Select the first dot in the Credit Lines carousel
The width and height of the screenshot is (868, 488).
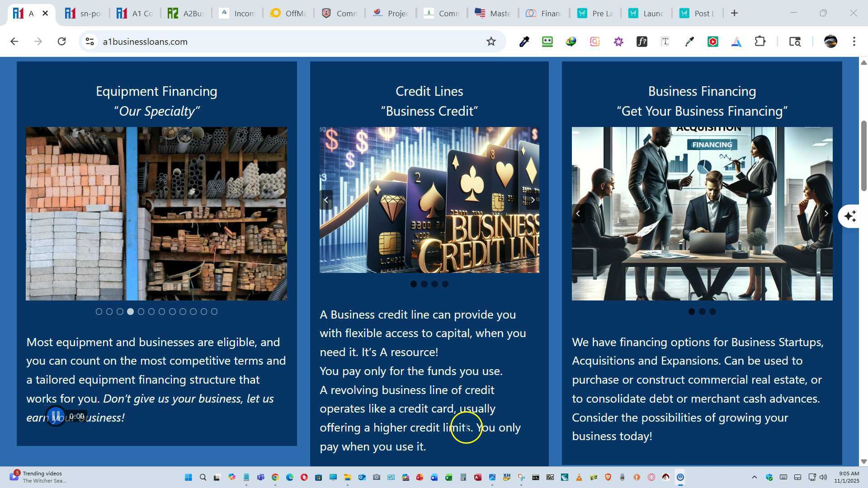point(414,284)
